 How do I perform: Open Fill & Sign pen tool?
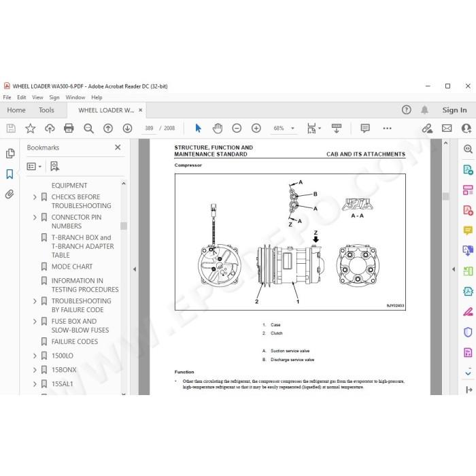coord(468,311)
